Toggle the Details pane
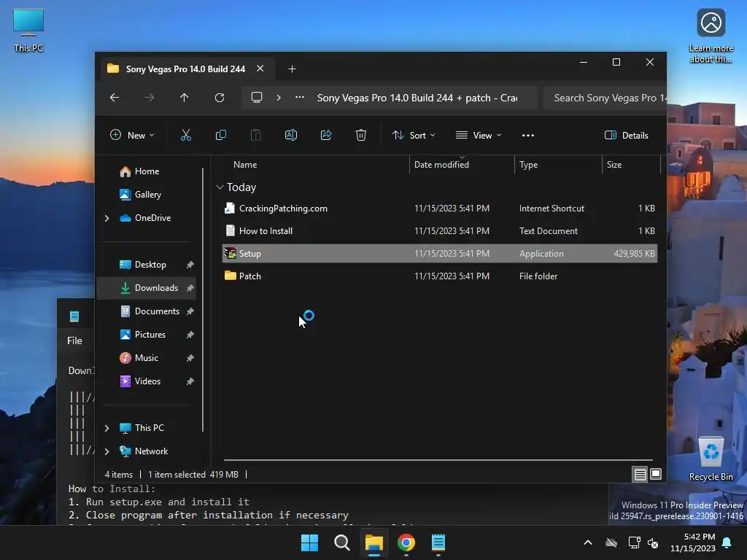Image resolution: width=747 pixels, height=560 pixels. pyautogui.click(x=626, y=135)
